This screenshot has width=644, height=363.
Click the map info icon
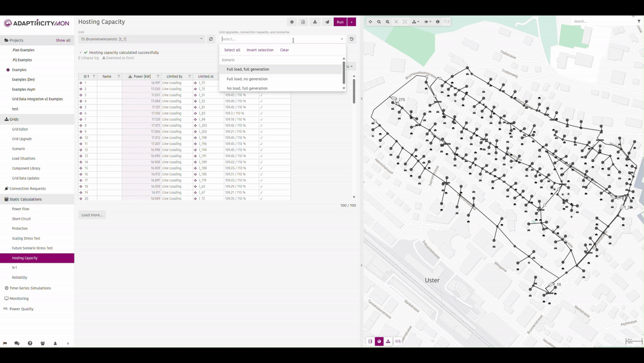(x=438, y=22)
